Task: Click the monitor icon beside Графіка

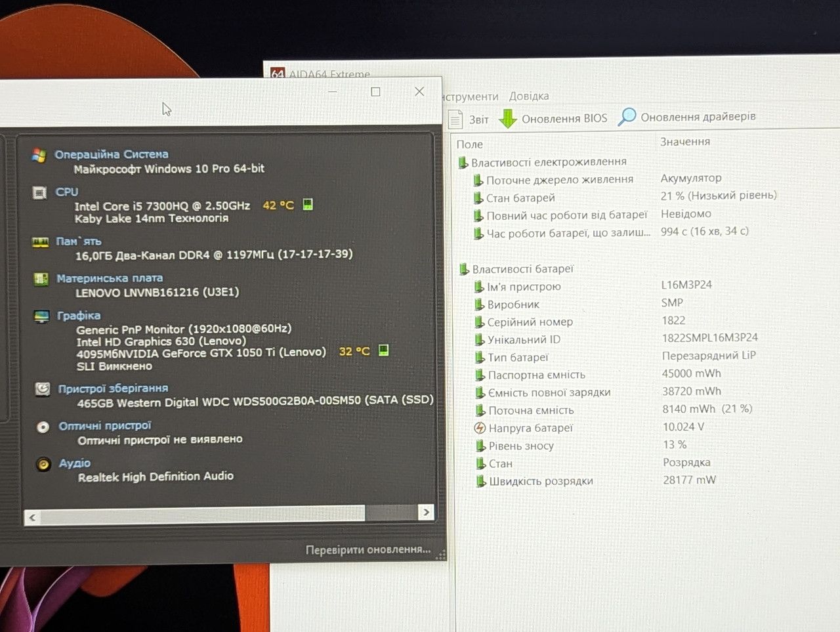Action: pyautogui.click(x=41, y=316)
